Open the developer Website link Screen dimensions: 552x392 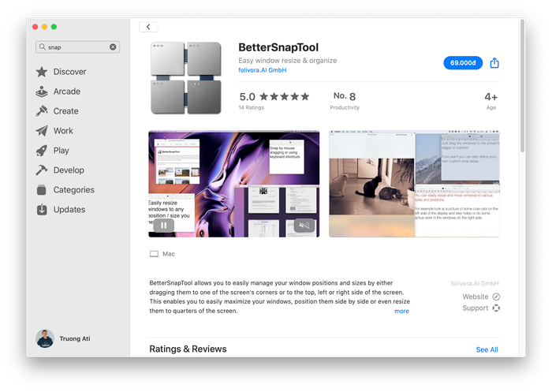[x=480, y=297]
